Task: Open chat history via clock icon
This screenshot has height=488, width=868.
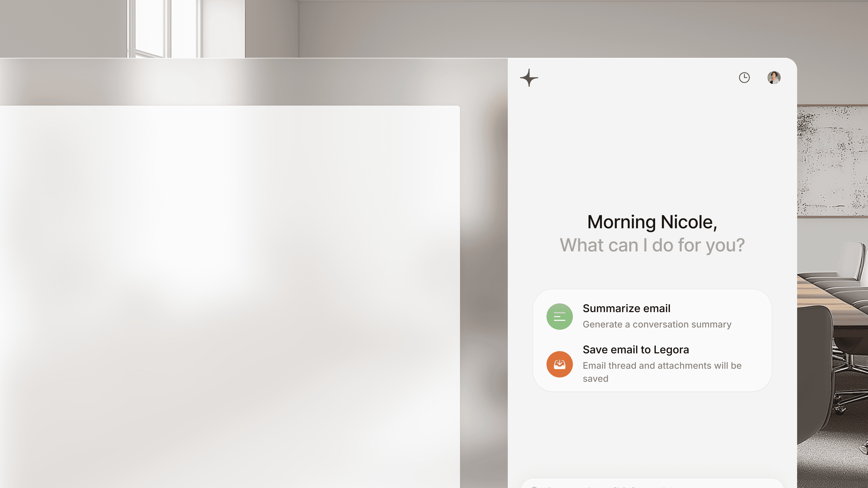Action: (x=744, y=78)
